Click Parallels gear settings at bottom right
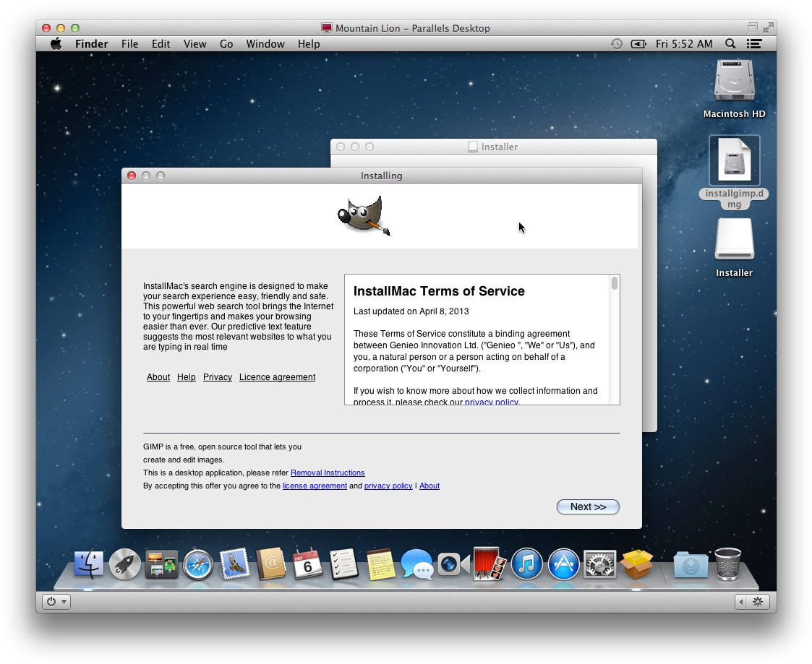Screen dimensions: 812x664 [x=758, y=601]
